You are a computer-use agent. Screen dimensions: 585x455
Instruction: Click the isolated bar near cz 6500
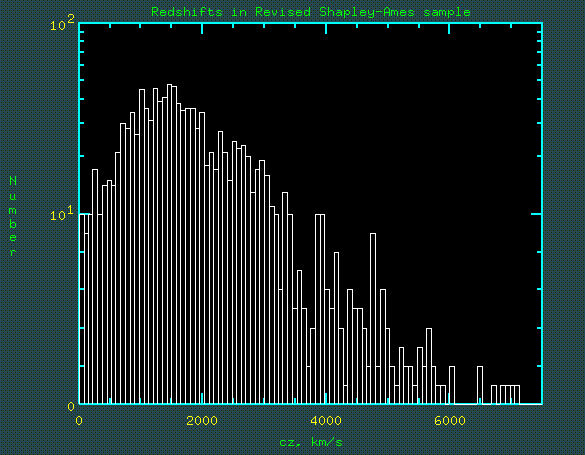coord(480,385)
